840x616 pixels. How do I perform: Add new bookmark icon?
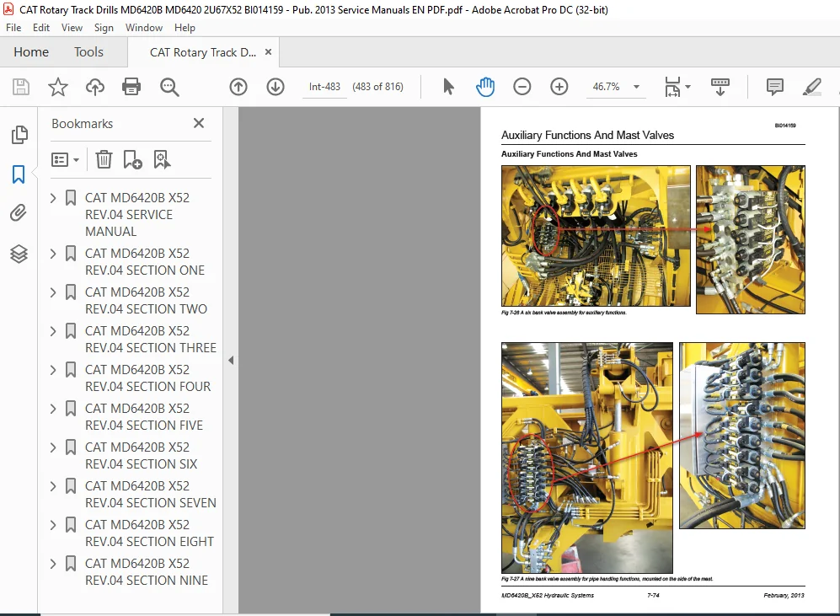tap(132, 159)
